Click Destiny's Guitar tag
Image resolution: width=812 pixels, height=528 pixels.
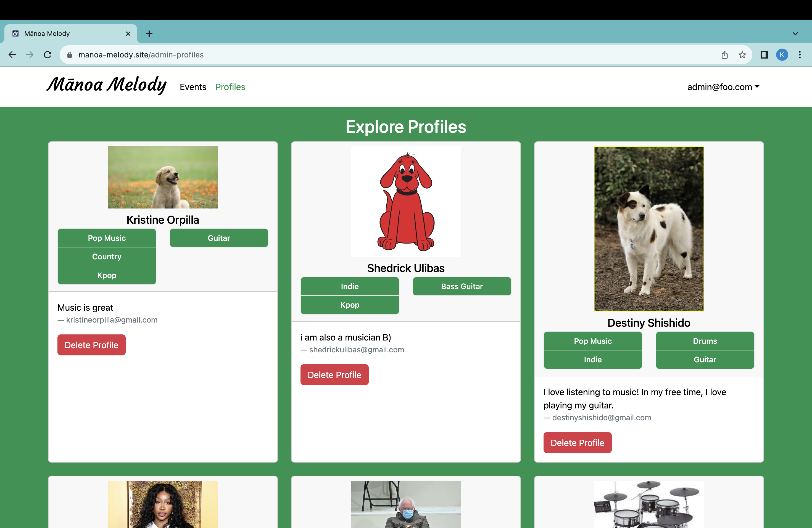coord(705,360)
